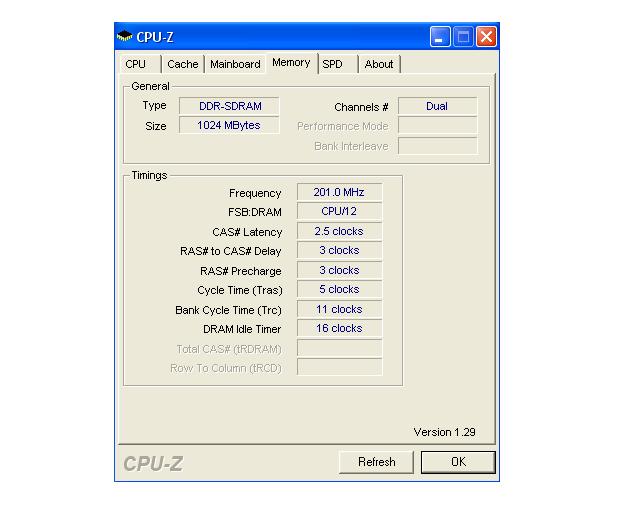Click the Bank Cycle Time (Trc) label
640x512 pixels.
tap(228, 310)
